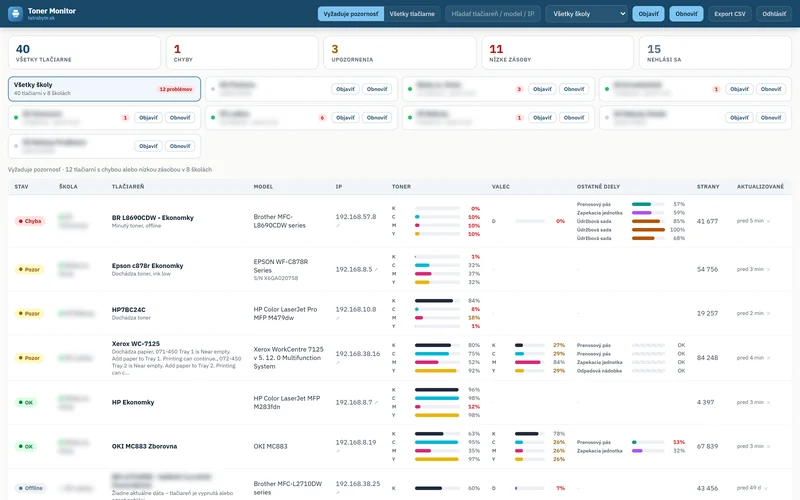Open the 'Všetky školy' dropdown in the header
This screenshot has height=500, width=800.
[586, 14]
